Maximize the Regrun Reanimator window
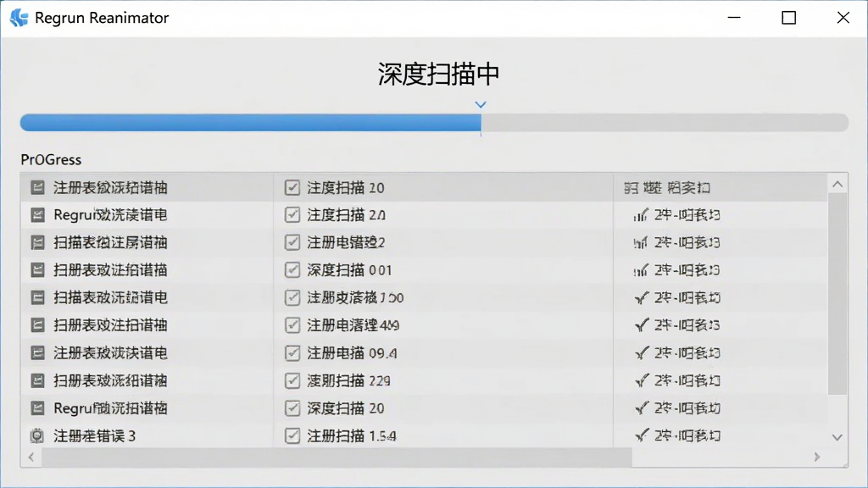 789,18
